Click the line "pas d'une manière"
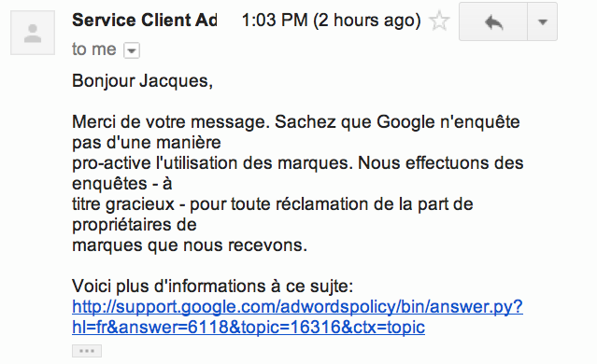 click(147, 143)
